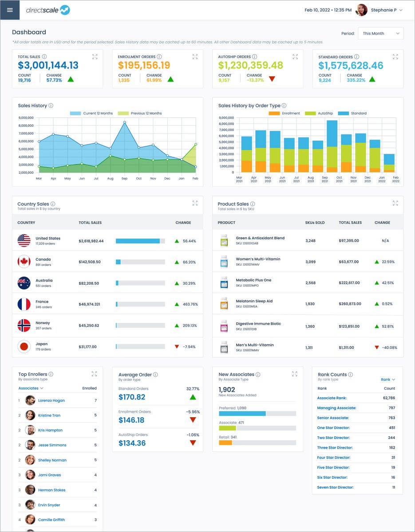Open Jami Graves's profile link

[x=50, y=475]
